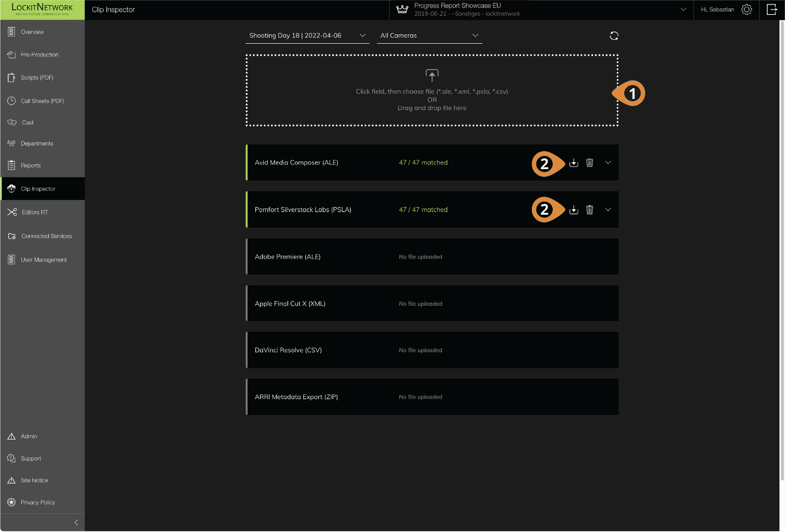Click the crown icon beside project name
Screen dimensions: 785x532
[x=402, y=9]
